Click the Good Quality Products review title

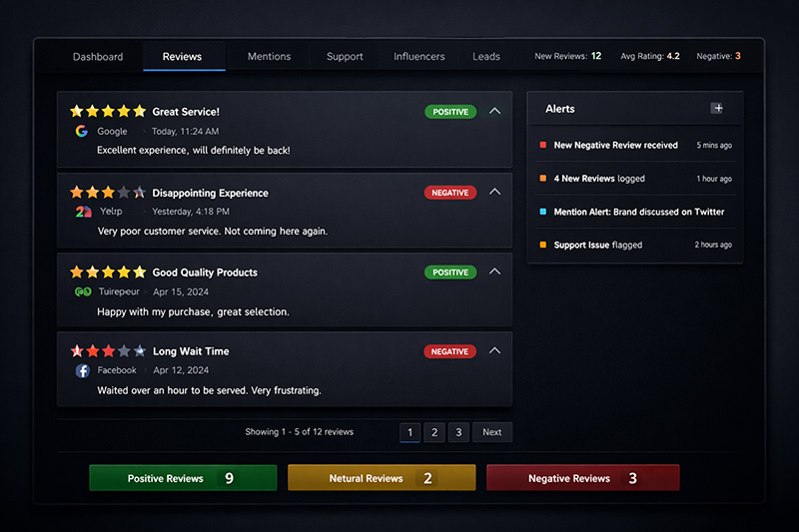(x=205, y=272)
